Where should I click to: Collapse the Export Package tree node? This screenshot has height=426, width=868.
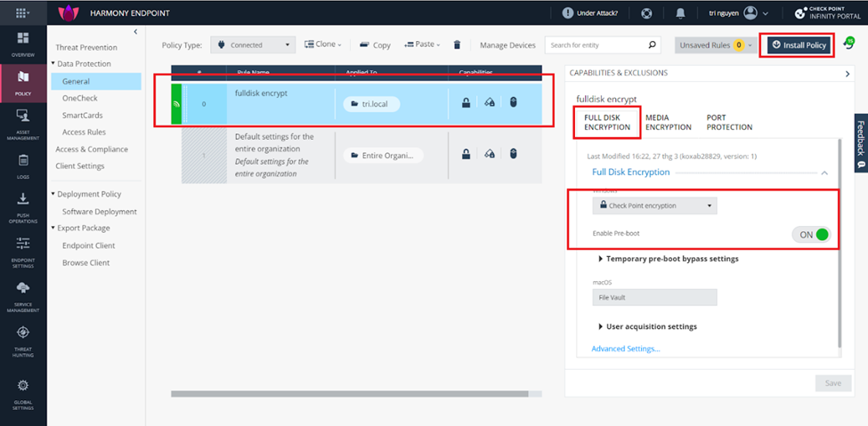click(53, 228)
